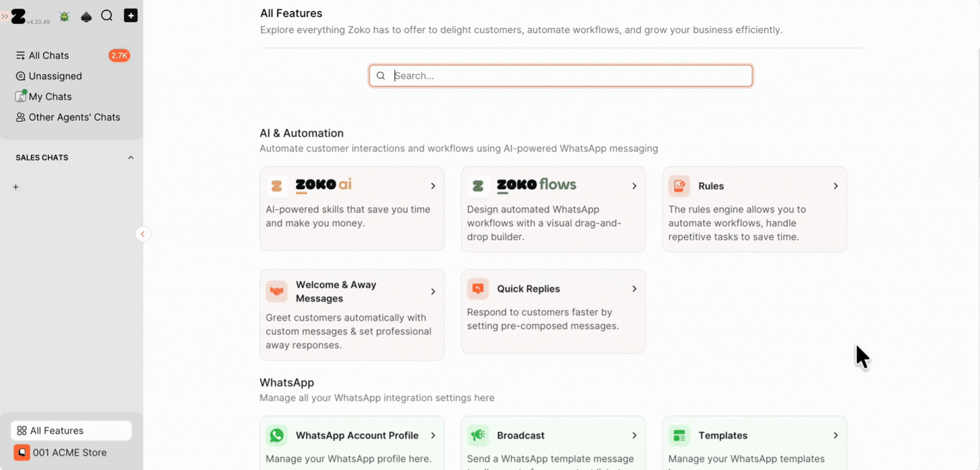Open Zoko flows card chevron

634,186
